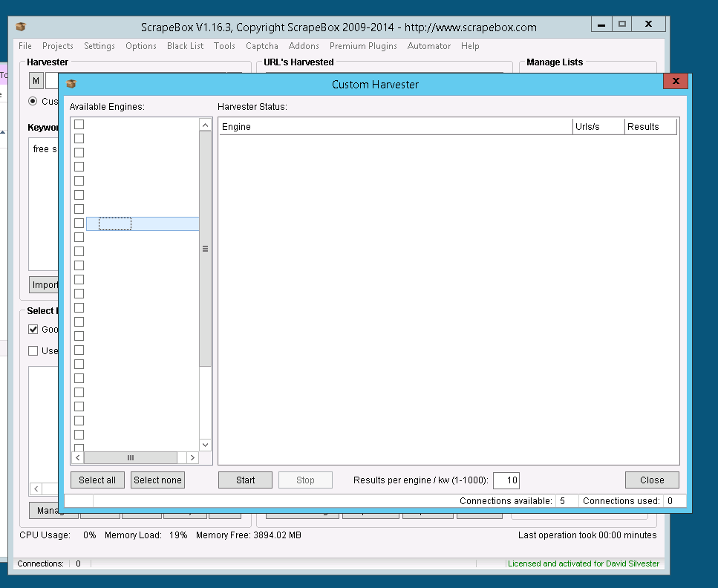Click the Stop button
The image size is (718, 588).
pos(305,480)
